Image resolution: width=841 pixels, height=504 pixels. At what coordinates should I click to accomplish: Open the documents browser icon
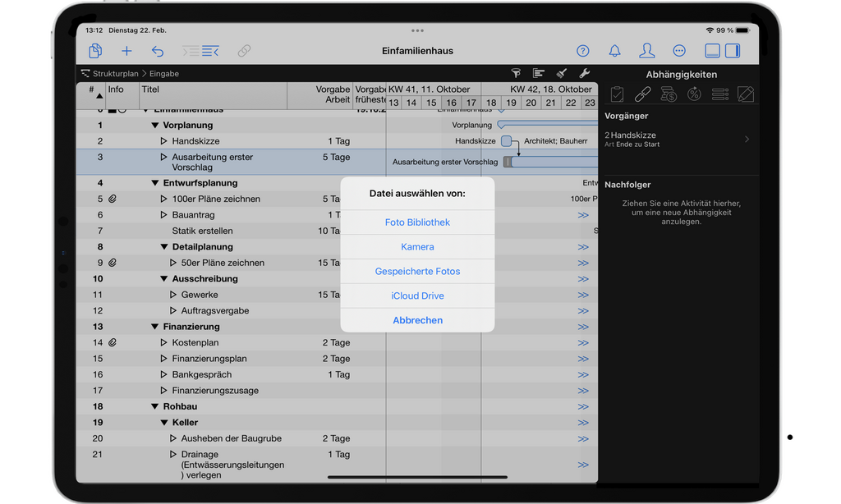coord(95,51)
